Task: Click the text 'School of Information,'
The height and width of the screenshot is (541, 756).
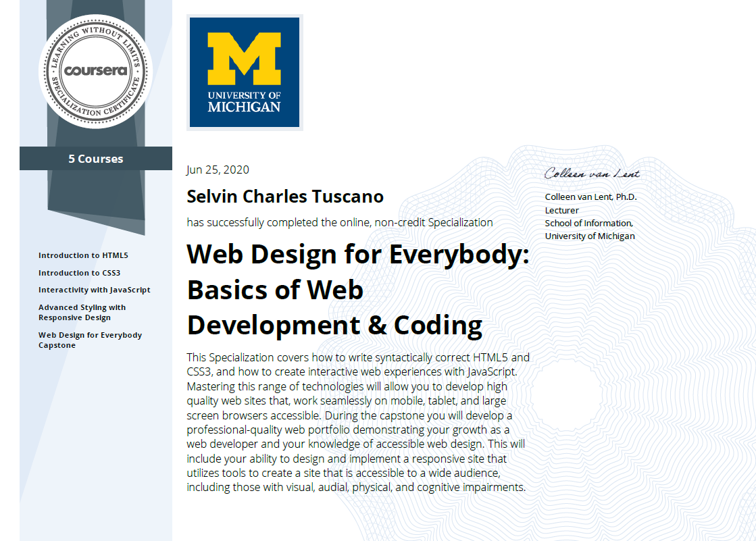Action: tap(589, 224)
